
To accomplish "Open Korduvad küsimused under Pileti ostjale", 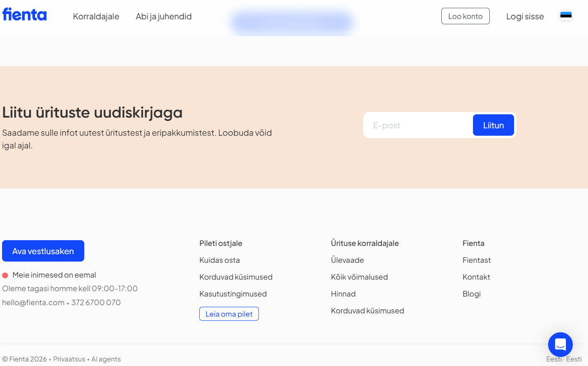I will pos(236,277).
